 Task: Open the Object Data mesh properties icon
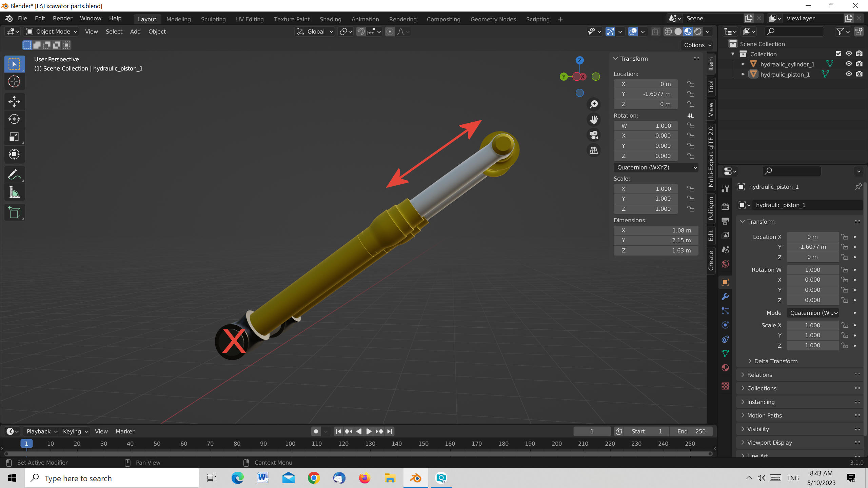pos(725,353)
